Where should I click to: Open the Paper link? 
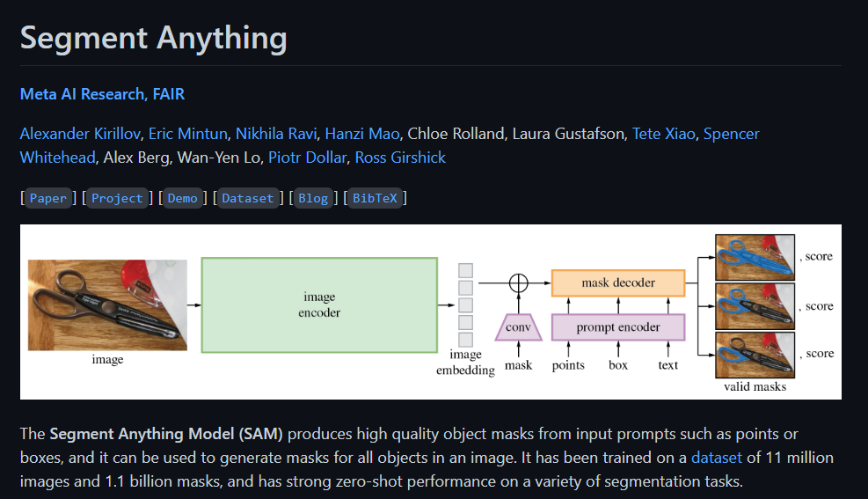pos(48,198)
